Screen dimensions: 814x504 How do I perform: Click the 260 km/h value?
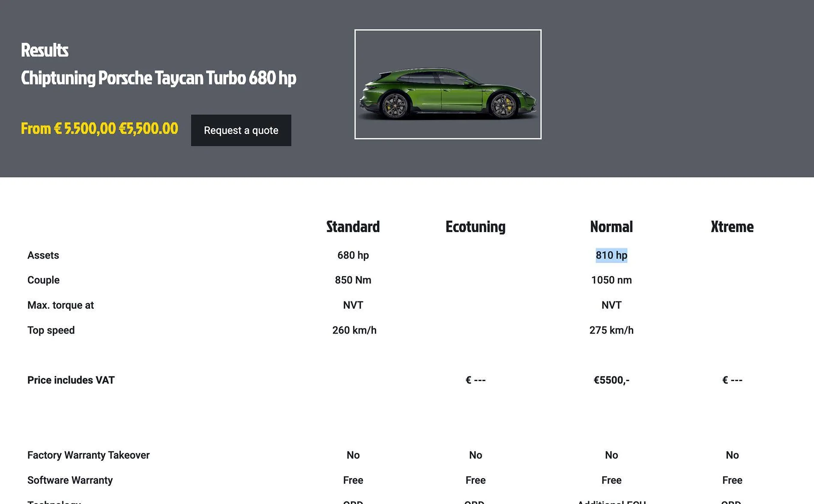354,330
